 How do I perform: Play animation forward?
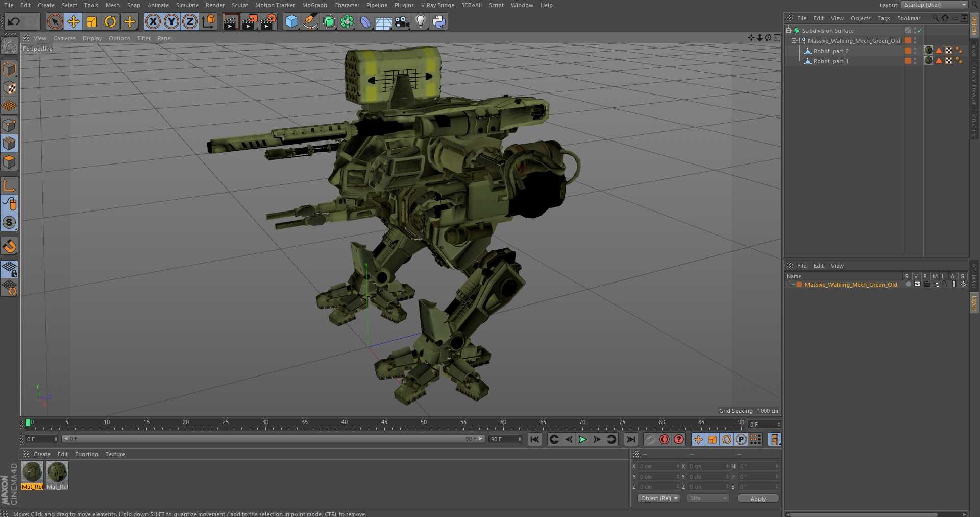tap(582, 439)
